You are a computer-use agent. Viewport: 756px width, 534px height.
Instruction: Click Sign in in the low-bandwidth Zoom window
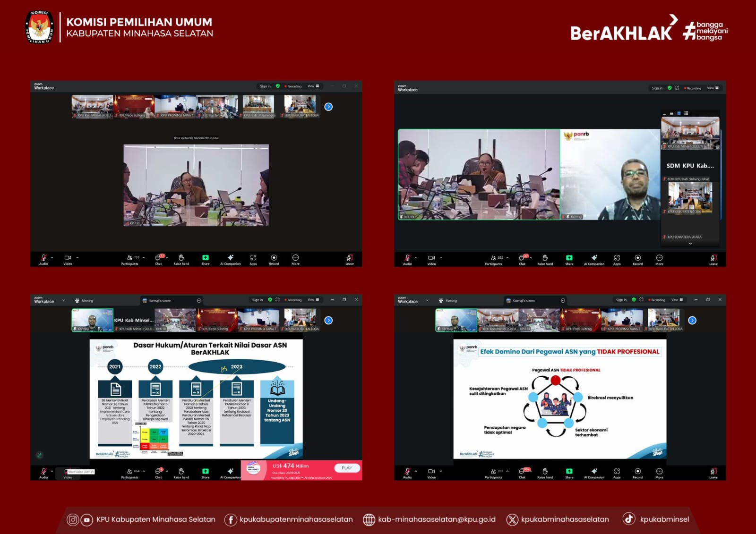265,86
